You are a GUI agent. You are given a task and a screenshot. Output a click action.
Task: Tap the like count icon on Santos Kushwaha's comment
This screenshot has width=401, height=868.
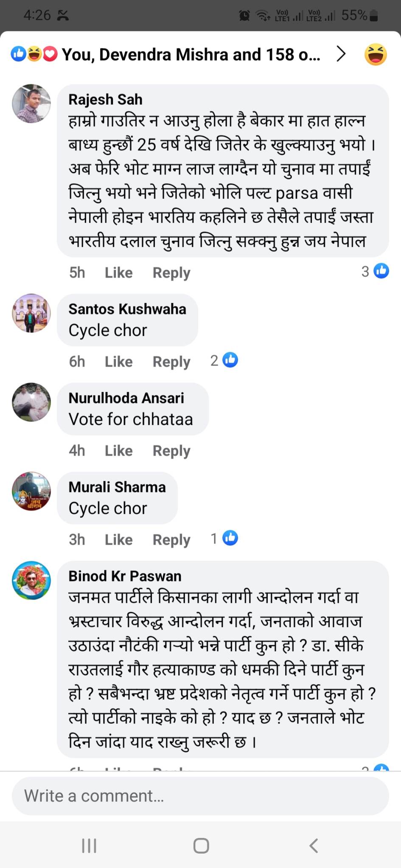[230, 360]
